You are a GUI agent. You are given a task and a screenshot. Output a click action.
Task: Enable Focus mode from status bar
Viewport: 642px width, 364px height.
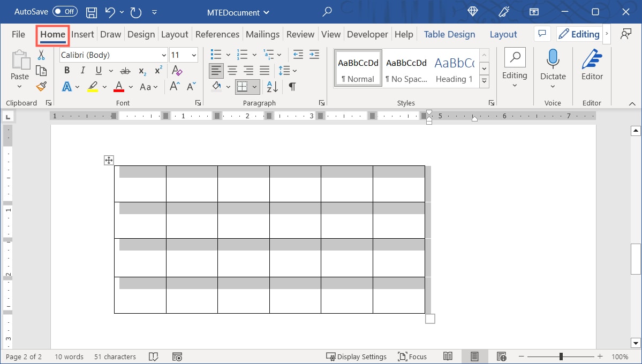(x=412, y=357)
